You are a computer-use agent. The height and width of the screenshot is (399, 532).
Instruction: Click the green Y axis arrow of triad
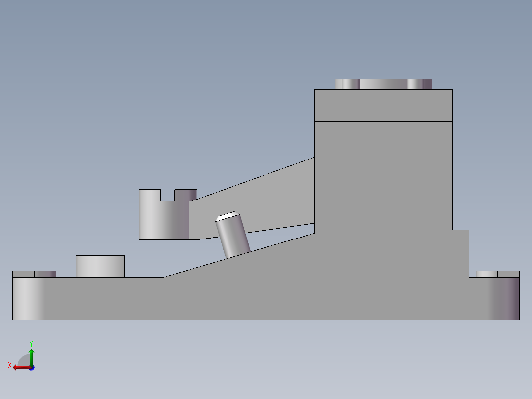31,357
